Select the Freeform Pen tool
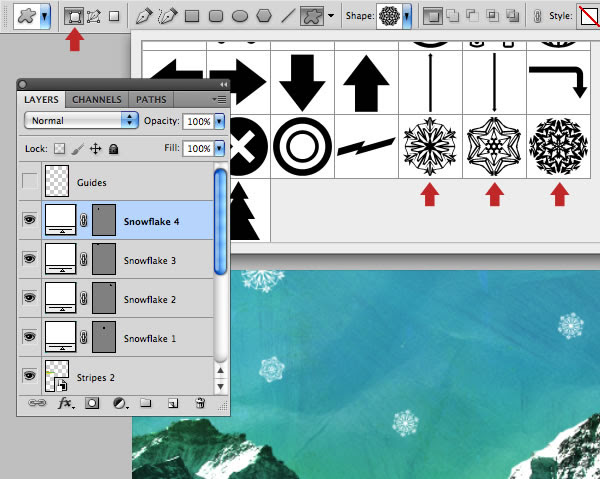600x479 pixels. [x=168, y=16]
